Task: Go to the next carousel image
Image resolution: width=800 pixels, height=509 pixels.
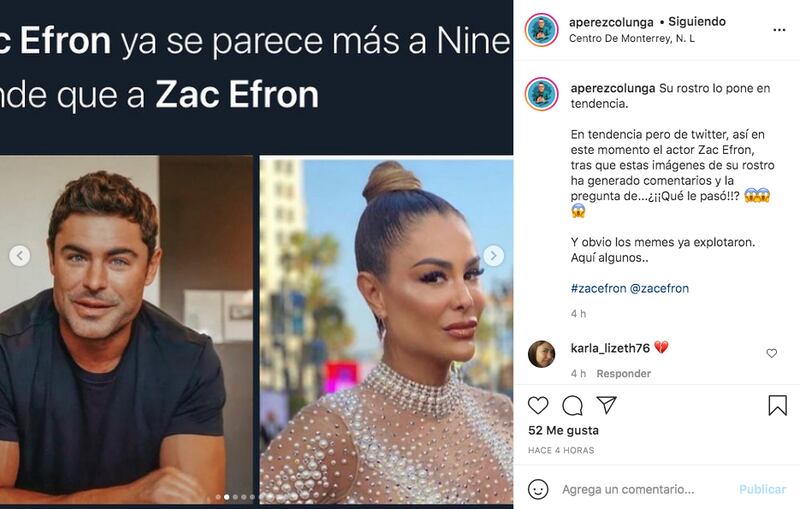Action: point(493,256)
